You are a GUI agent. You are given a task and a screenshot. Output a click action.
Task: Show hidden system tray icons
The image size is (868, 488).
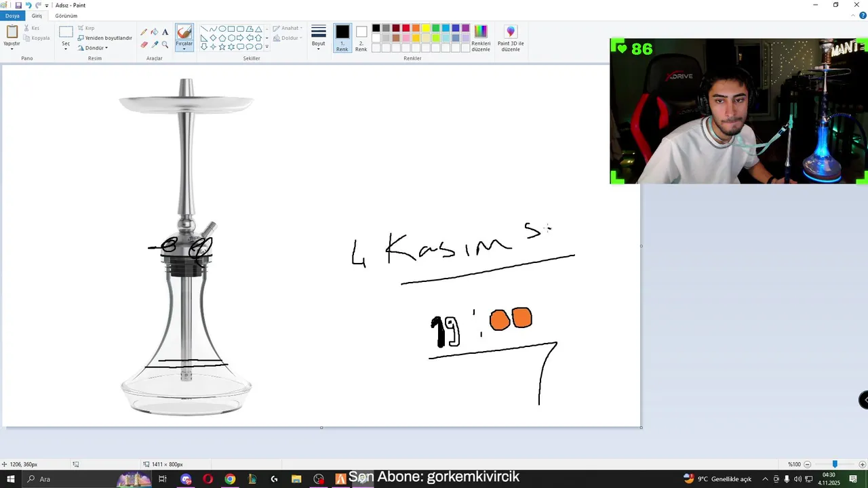click(x=765, y=479)
